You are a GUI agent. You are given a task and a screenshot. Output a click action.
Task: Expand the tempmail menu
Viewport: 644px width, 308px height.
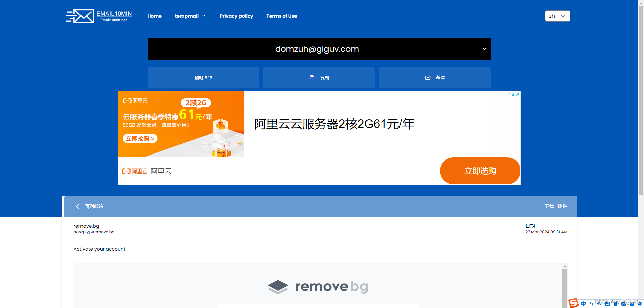click(x=190, y=16)
